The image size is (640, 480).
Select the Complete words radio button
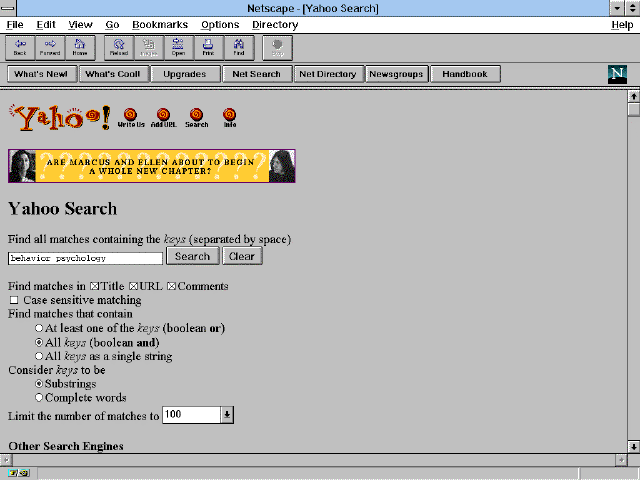[x=39, y=398]
